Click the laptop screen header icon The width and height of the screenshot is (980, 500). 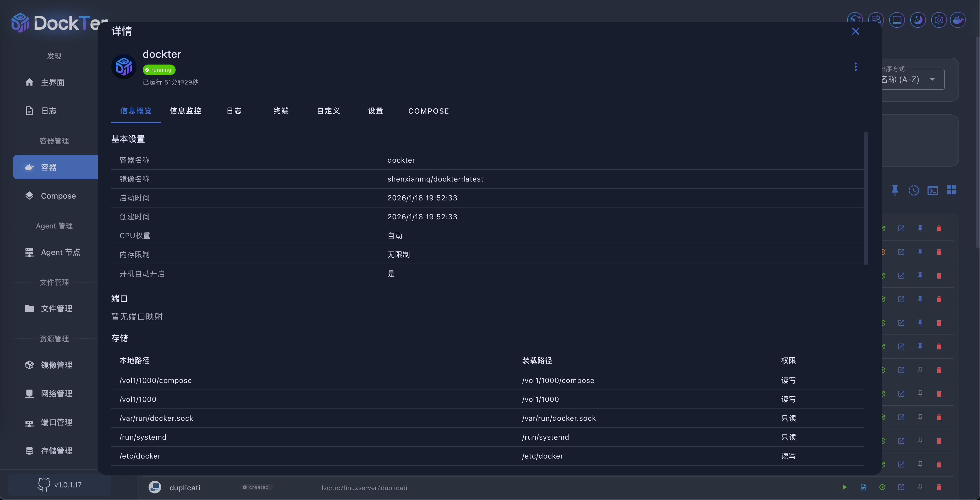897,20
